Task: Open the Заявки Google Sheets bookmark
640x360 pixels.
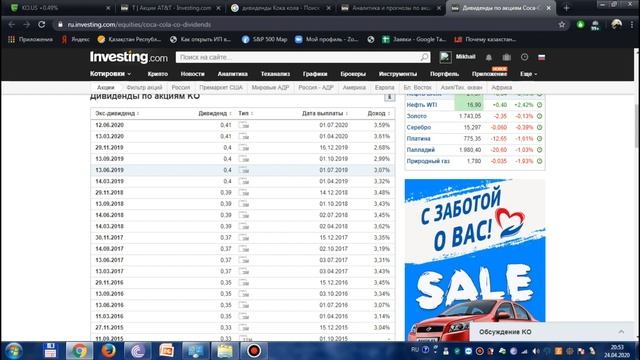Action: click(414, 40)
